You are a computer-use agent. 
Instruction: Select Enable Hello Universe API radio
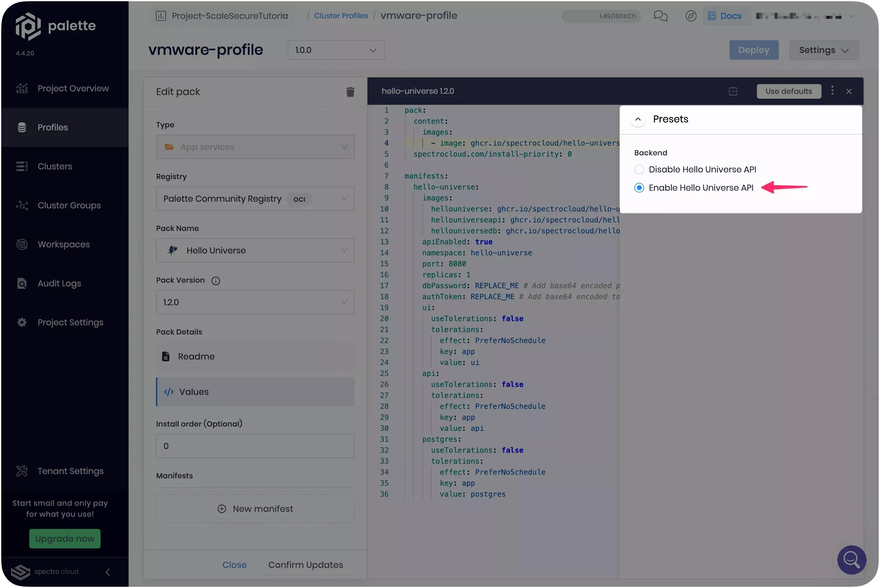point(639,188)
